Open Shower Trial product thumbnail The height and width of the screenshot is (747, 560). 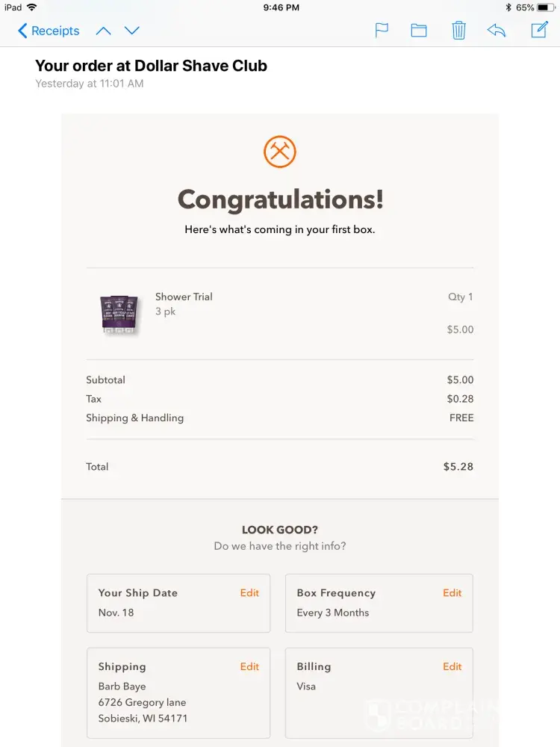click(119, 314)
